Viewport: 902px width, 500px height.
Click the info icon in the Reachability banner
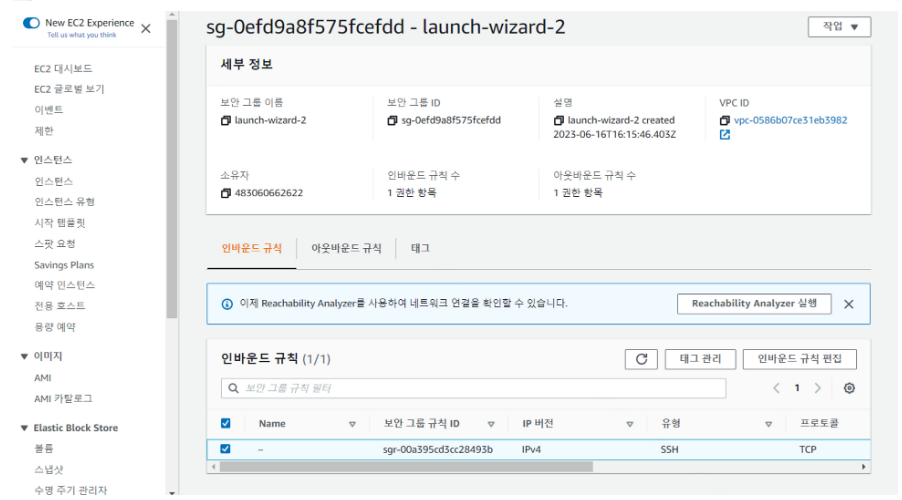(x=227, y=304)
